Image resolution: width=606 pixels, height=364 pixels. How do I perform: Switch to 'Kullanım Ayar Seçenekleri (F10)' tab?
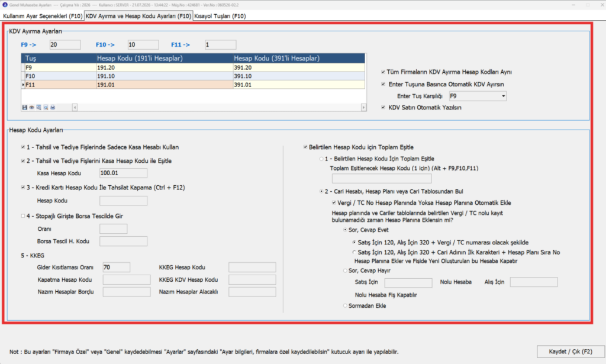pos(43,16)
